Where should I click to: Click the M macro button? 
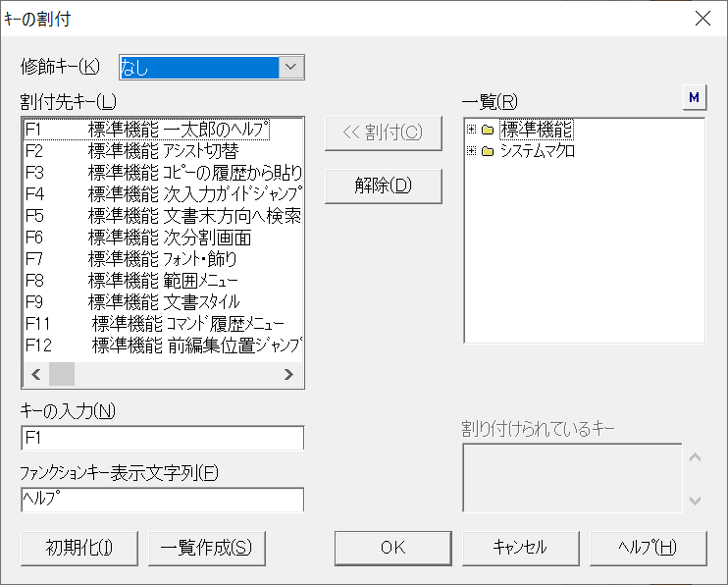pyautogui.click(x=694, y=98)
